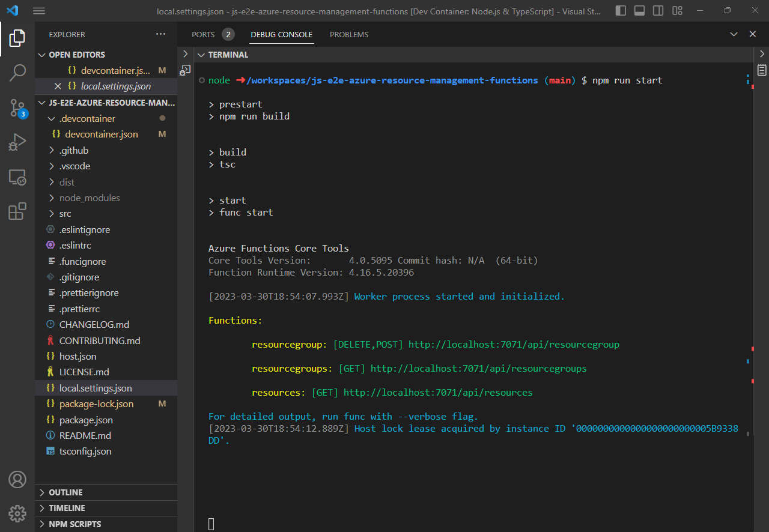Expand the collapsed strip left of TERMINAL header
769x532 pixels.
click(x=186, y=54)
